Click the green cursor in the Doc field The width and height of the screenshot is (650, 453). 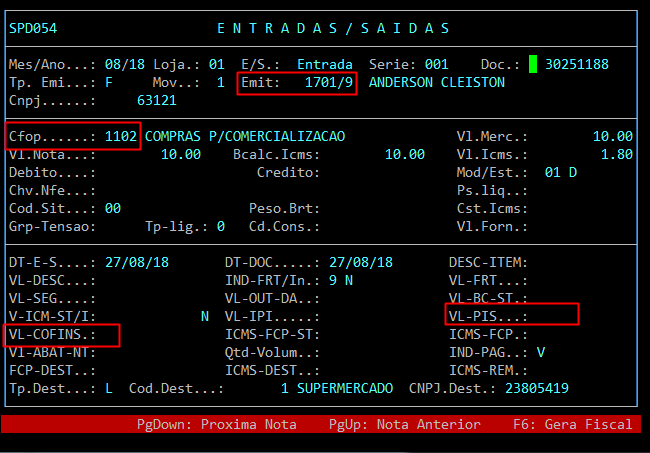[533, 64]
